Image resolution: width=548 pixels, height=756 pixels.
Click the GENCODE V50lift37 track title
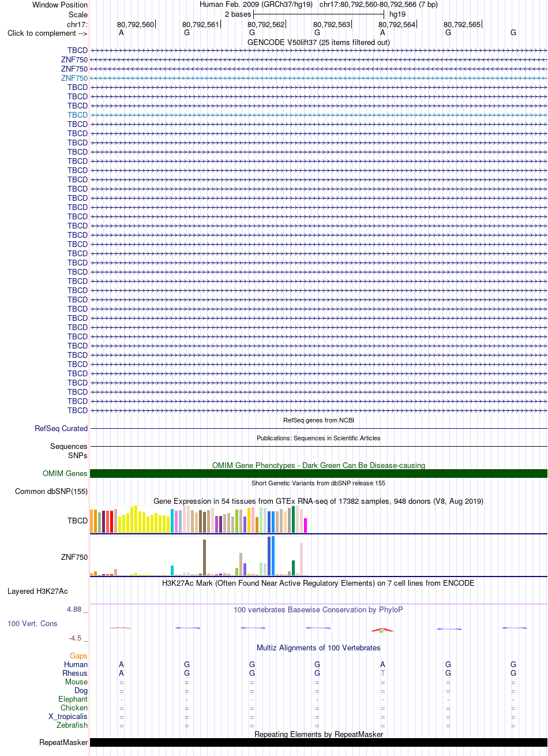click(318, 42)
